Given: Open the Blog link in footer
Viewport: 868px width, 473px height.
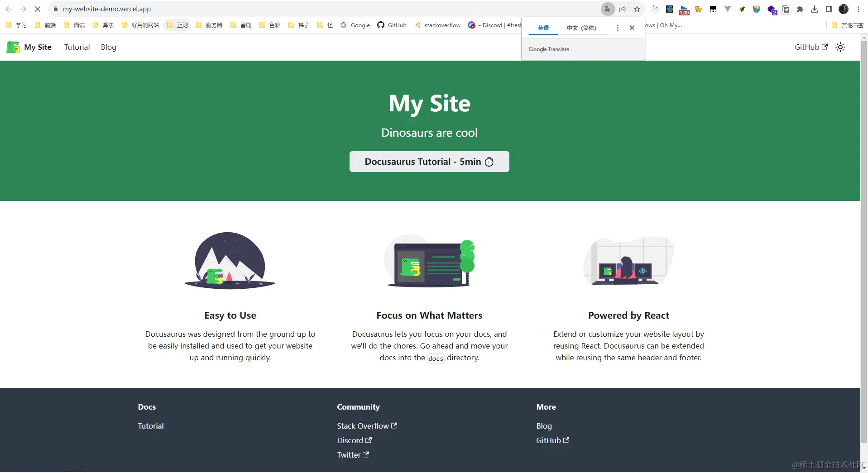Looking at the screenshot, I should click(x=544, y=426).
